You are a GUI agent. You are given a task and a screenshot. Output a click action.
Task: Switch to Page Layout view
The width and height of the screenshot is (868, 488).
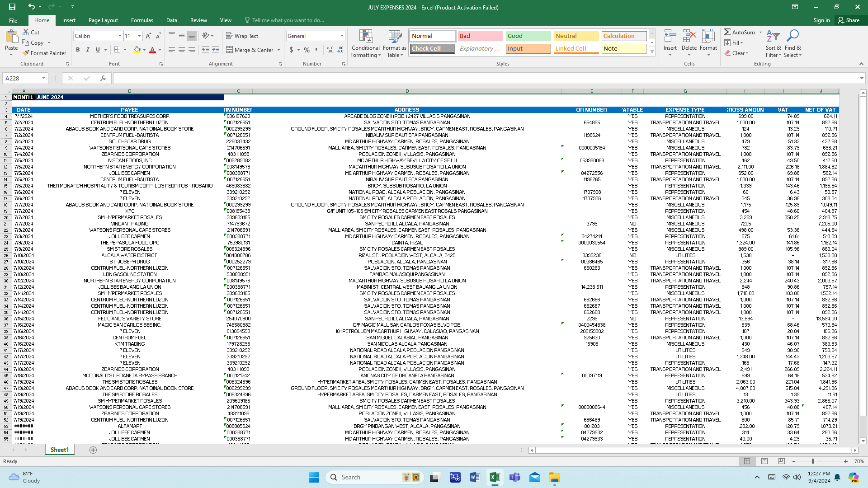(764, 461)
